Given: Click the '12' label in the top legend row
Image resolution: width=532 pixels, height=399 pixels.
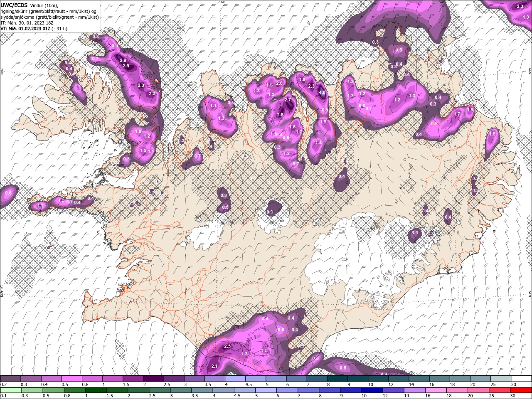Looking at the screenshot, I should coord(391,384).
